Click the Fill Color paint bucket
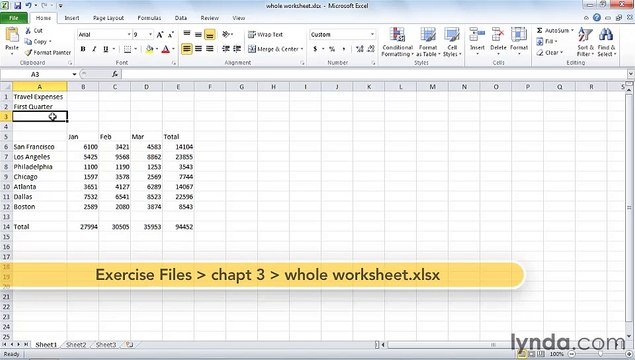Image resolution: width=635 pixels, height=360 pixels. click(x=149, y=49)
